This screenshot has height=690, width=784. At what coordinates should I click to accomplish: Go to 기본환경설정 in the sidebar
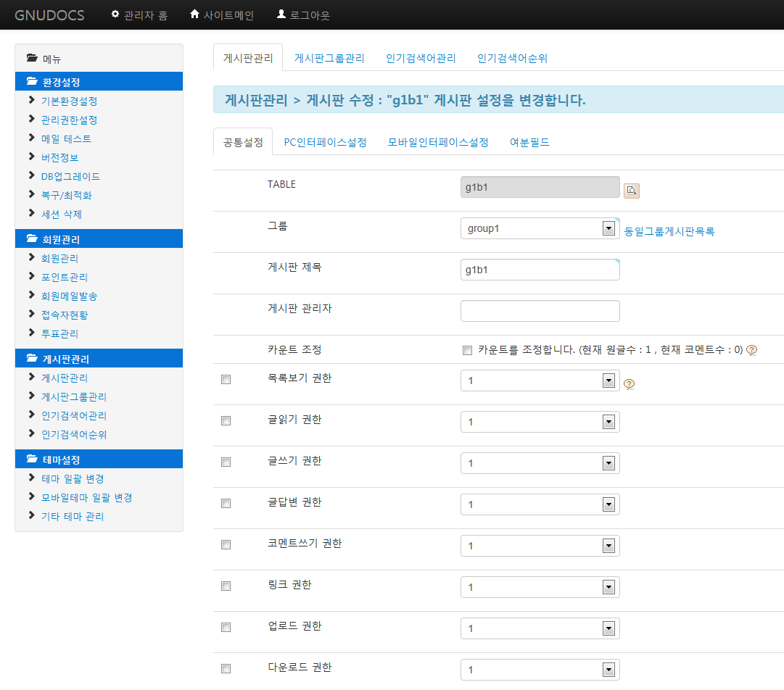[x=69, y=101]
